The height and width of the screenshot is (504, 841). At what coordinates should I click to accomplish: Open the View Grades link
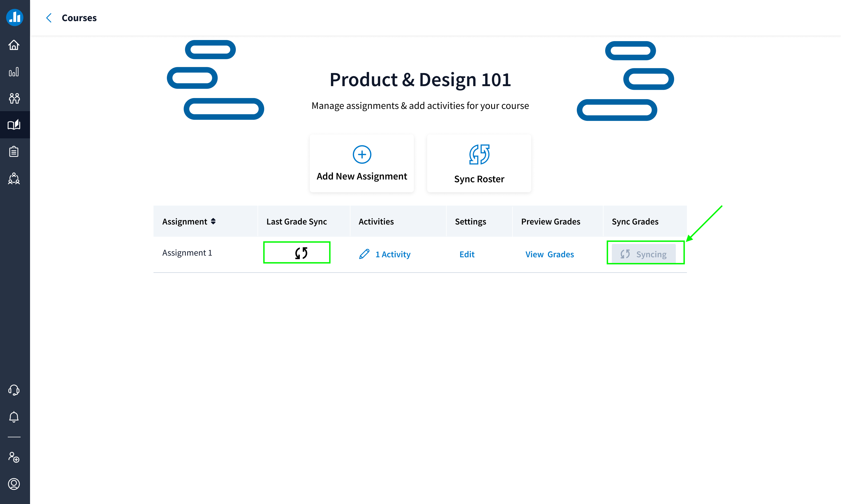pyautogui.click(x=549, y=255)
